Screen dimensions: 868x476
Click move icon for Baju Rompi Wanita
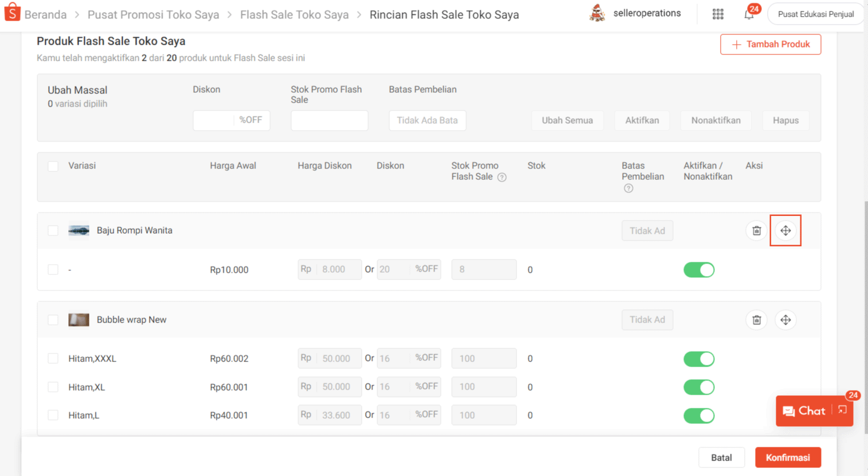pos(785,231)
